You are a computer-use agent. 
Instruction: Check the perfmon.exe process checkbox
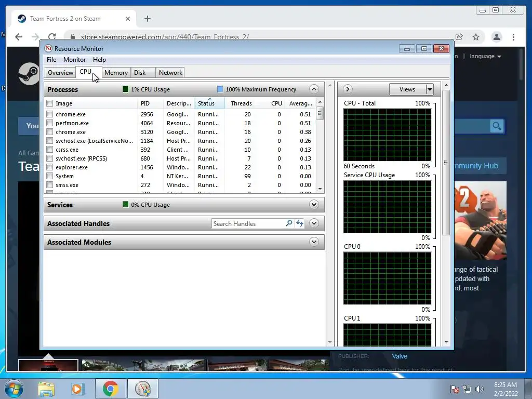tap(50, 123)
